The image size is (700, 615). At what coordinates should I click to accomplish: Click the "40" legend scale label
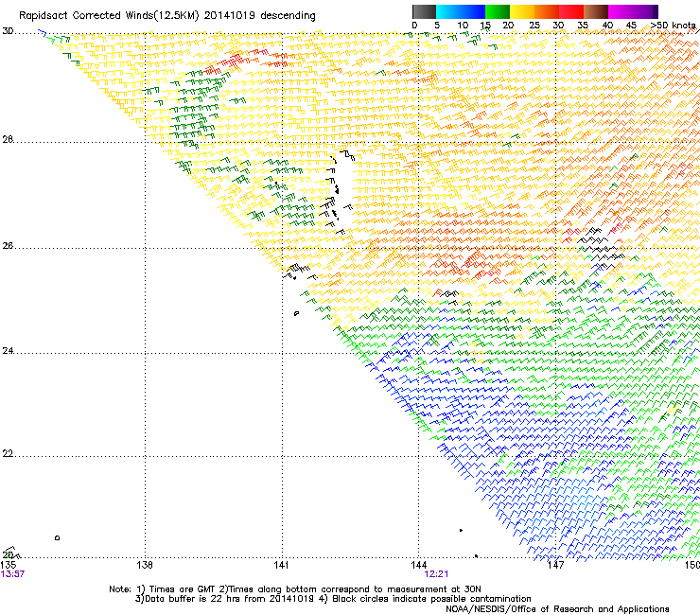607,26
